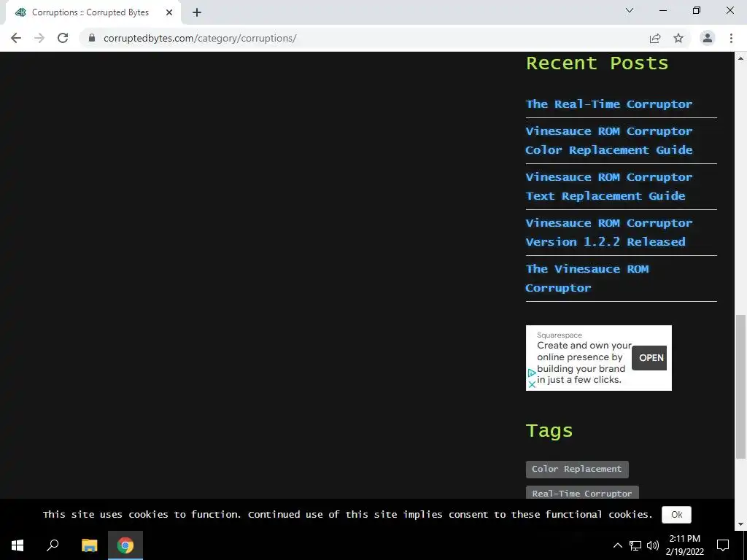The width and height of the screenshot is (747, 560).
Task: Click the Squarespace ad text
Action: 584,362
